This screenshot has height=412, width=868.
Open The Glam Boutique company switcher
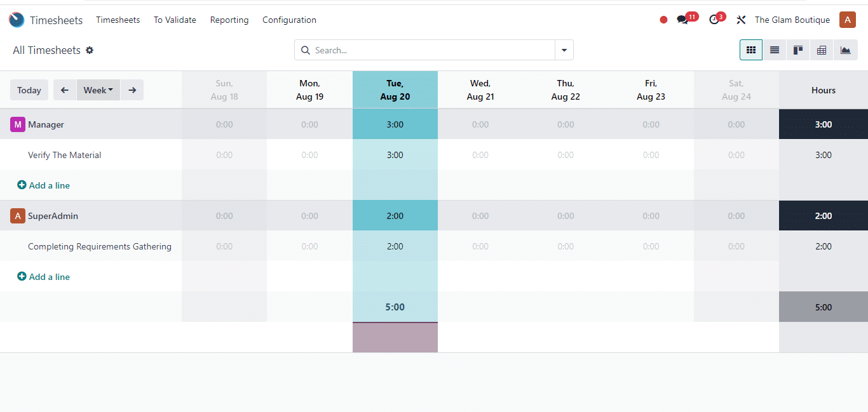click(x=792, y=20)
